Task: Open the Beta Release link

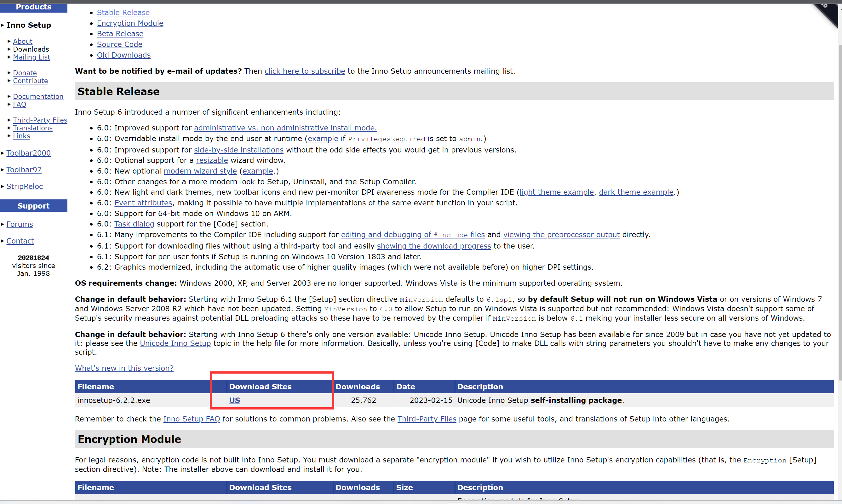Action: point(120,34)
